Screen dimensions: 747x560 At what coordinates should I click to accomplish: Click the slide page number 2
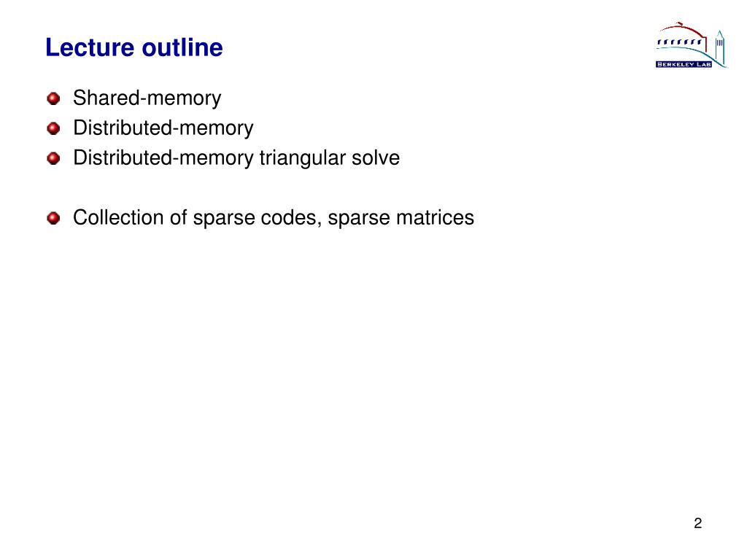[x=697, y=523]
